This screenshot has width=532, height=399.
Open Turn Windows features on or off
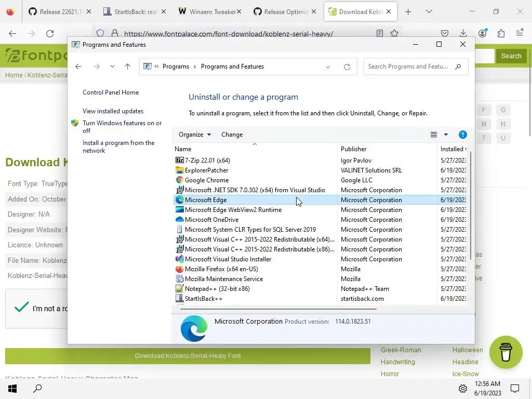tap(122, 127)
